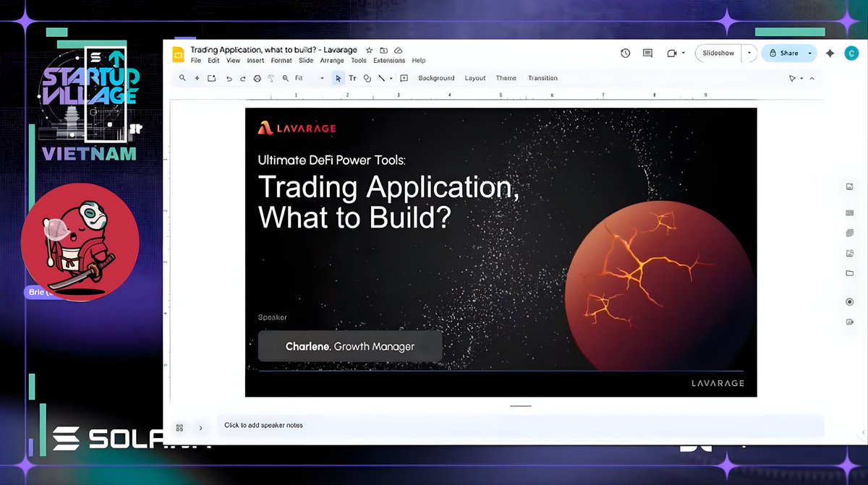The width and height of the screenshot is (868, 485).
Task: Open the File menu
Action: (196, 61)
